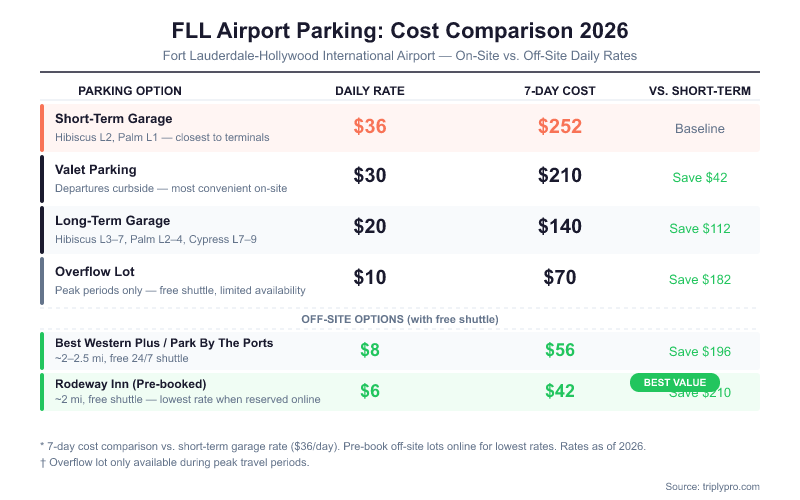
Task: Click the orange $252 seven-day cost
Action: tap(560, 127)
